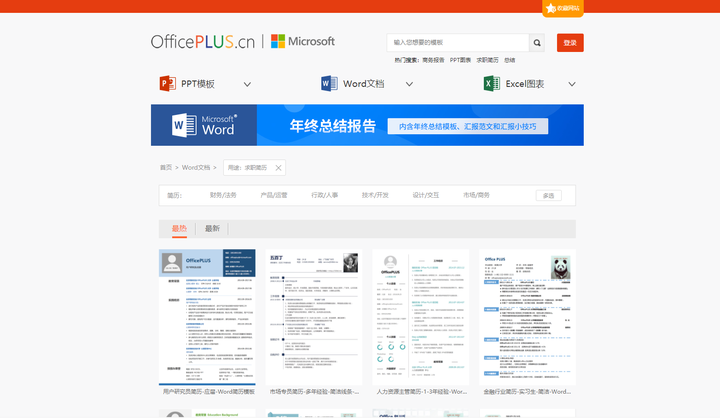Click the OfficePLUS.cn site logo
720x418 pixels.
click(x=203, y=42)
